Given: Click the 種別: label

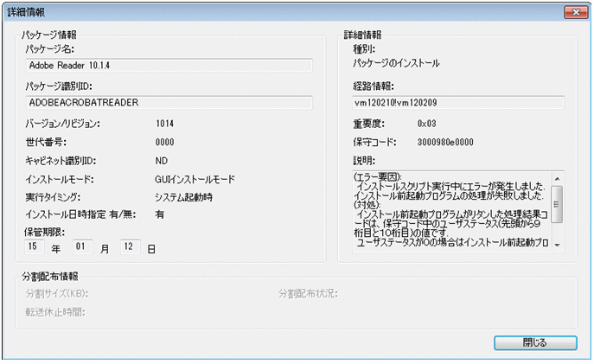Looking at the screenshot, I should [364, 49].
